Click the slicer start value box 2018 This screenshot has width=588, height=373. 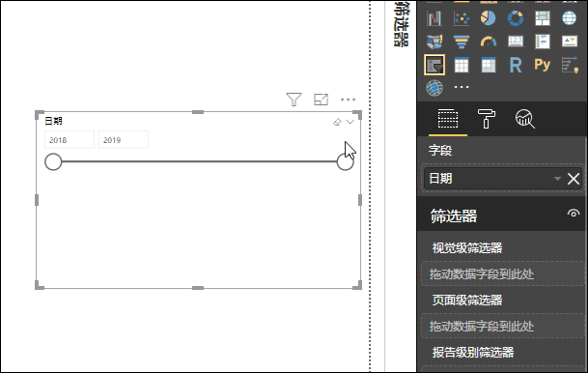pos(70,139)
